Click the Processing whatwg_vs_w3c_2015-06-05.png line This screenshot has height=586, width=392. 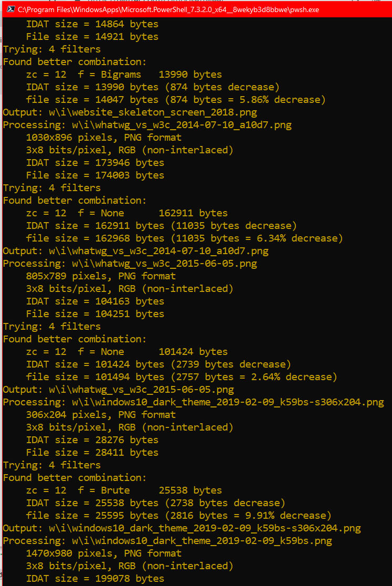click(130, 264)
